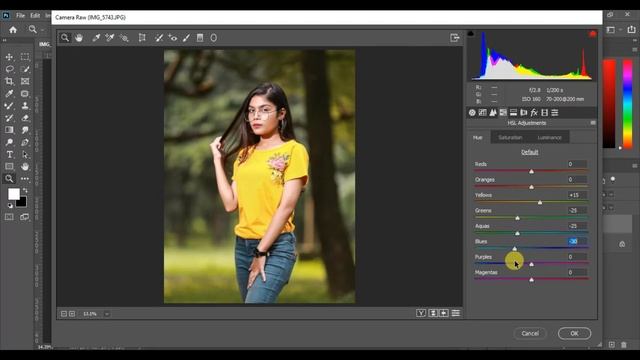The width and height of the screenshot is (640, 360).
Task: Open preview preferences menu icon
Action: (456, 313)
